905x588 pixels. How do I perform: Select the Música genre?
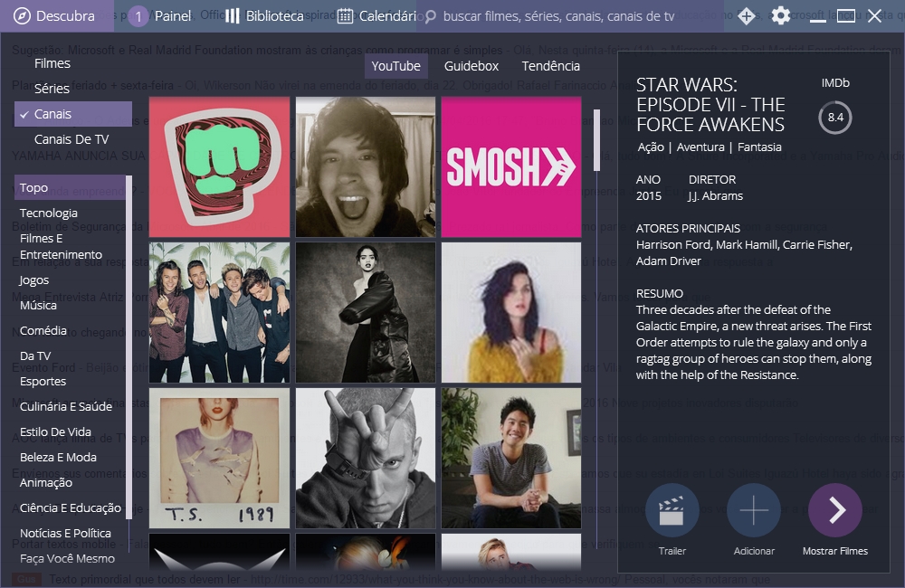[38, 306]
